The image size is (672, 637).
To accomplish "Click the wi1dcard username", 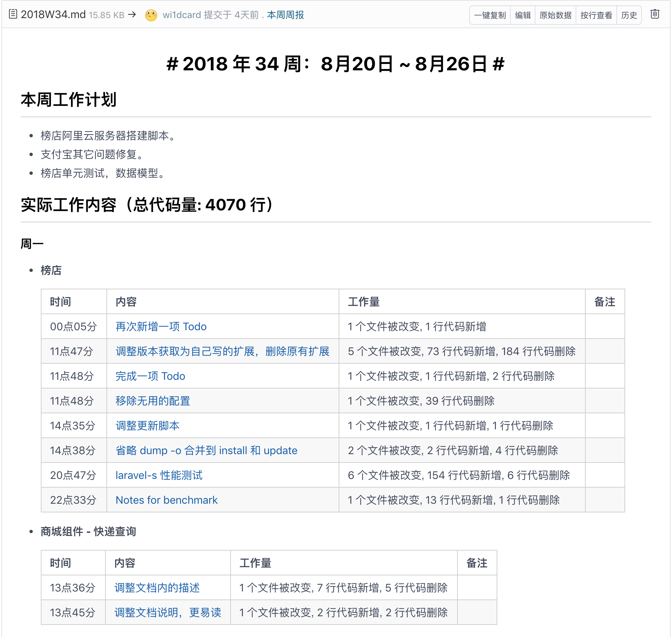I will point(182,15).
